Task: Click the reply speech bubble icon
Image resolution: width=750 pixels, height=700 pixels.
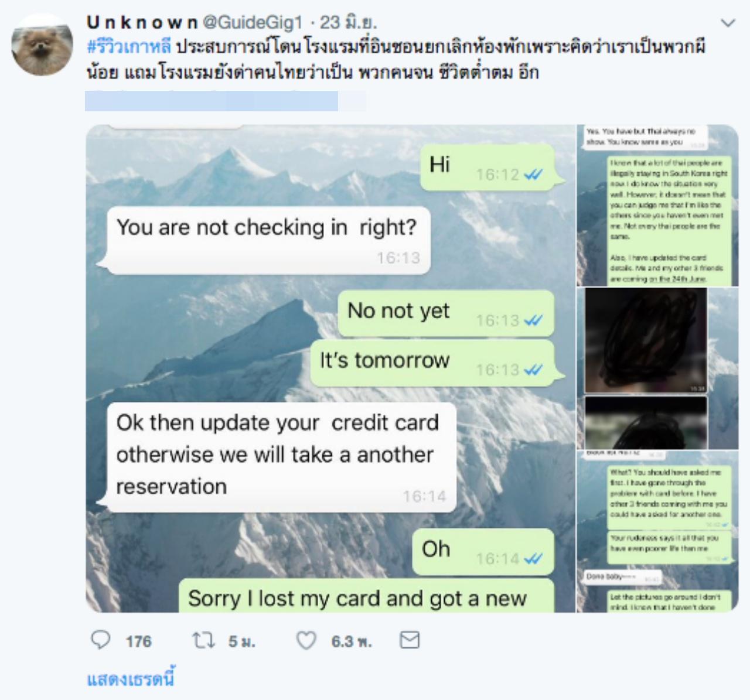Action: pos(101,640)
